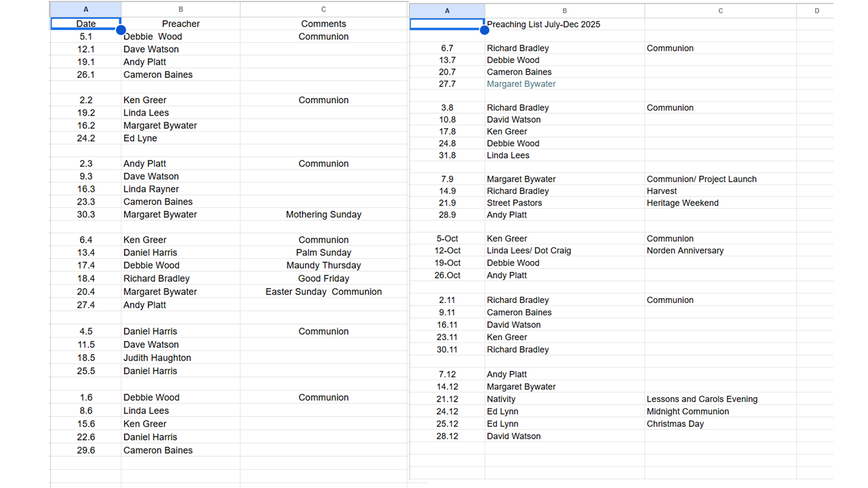Click Ken Greer in the 17.8 row
Screen dimensions: 868x488
[564, 131]
